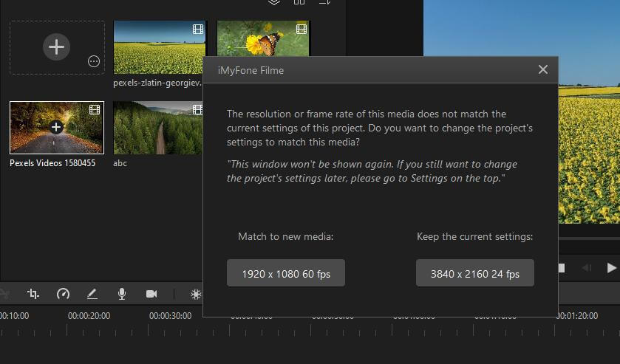Click the 'Keep the current settings:' label
Image resolution: width=620 pixels, height=364 pixels.
[x=475, y=236]
